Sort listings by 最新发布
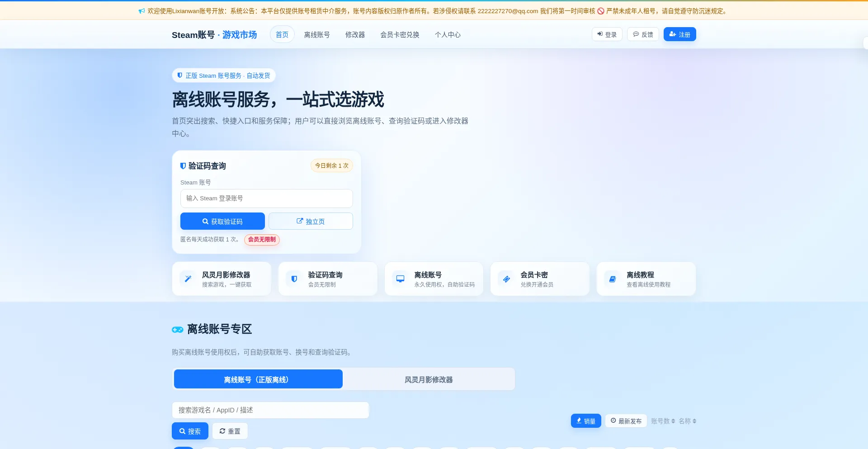The image size is (868, 449). (x=626, y=421)
